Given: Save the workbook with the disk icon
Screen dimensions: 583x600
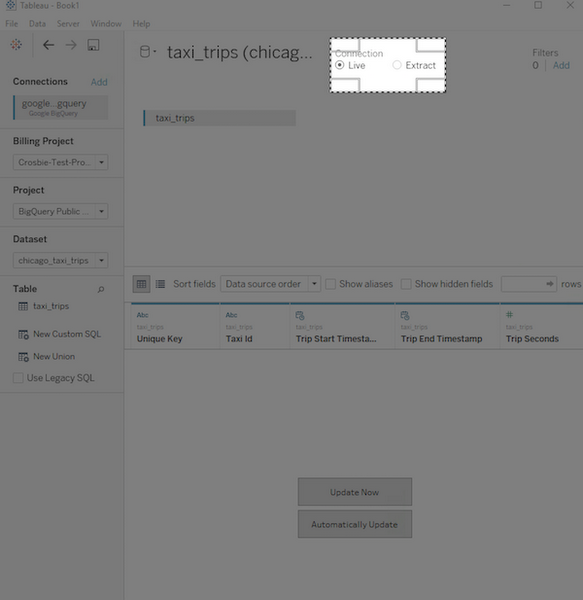Looking at the screenshot, I should [93, 45].
